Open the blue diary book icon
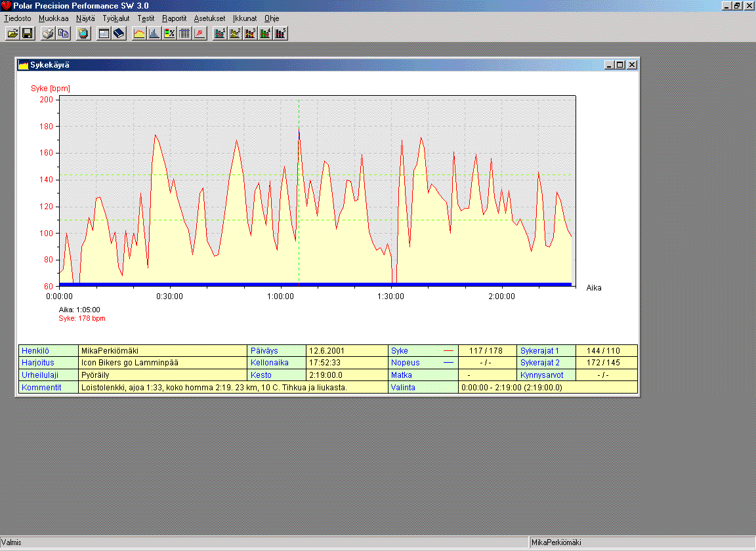 point(119,33)
